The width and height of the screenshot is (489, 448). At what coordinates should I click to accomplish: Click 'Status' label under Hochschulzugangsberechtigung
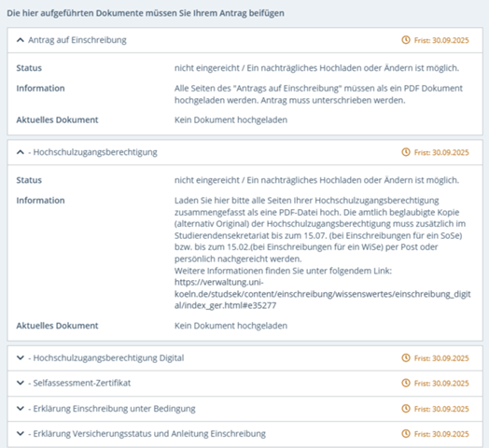tap(29, 180)
